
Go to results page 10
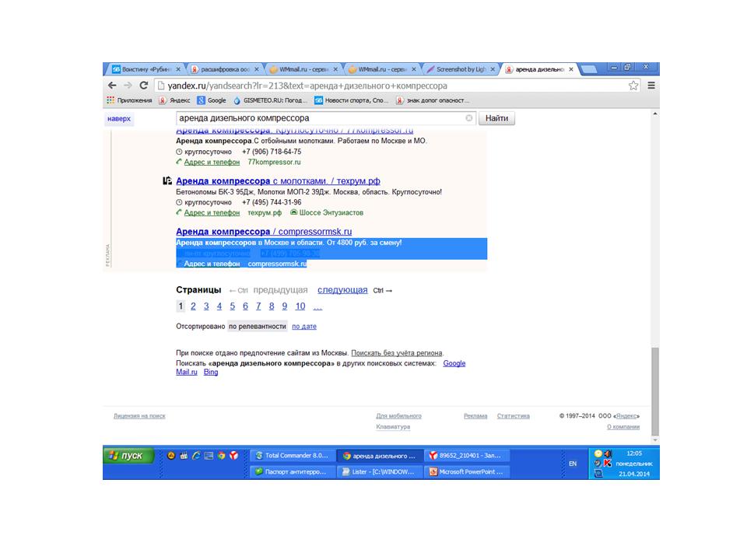tap(300, 306)
